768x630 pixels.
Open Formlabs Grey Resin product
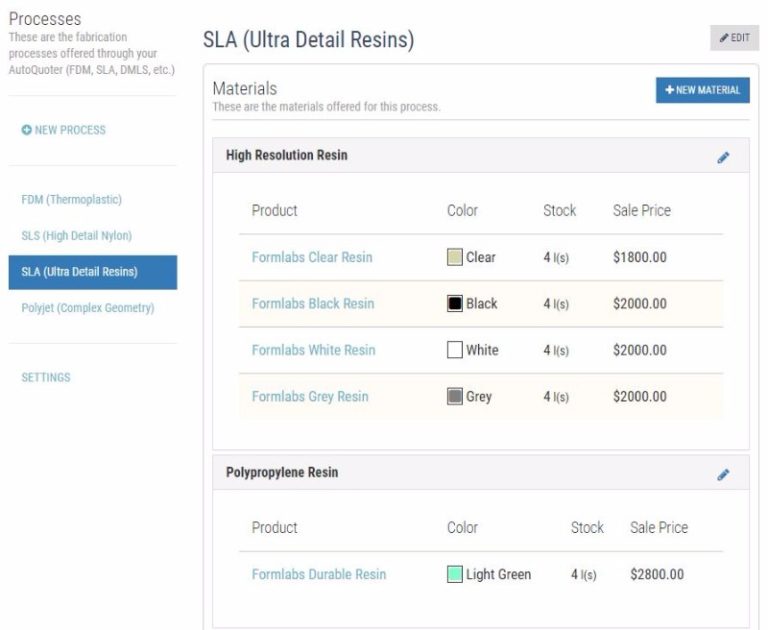tap(310, 397)
